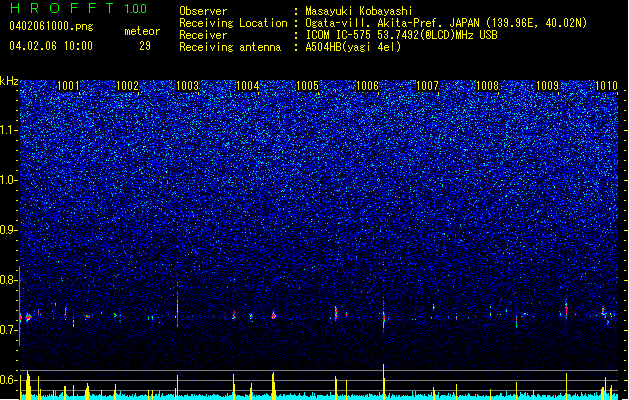This screenshot has height=400, width=629.
Task: Click the ICOM IC-575 receiver text
Action: (401, 35)
